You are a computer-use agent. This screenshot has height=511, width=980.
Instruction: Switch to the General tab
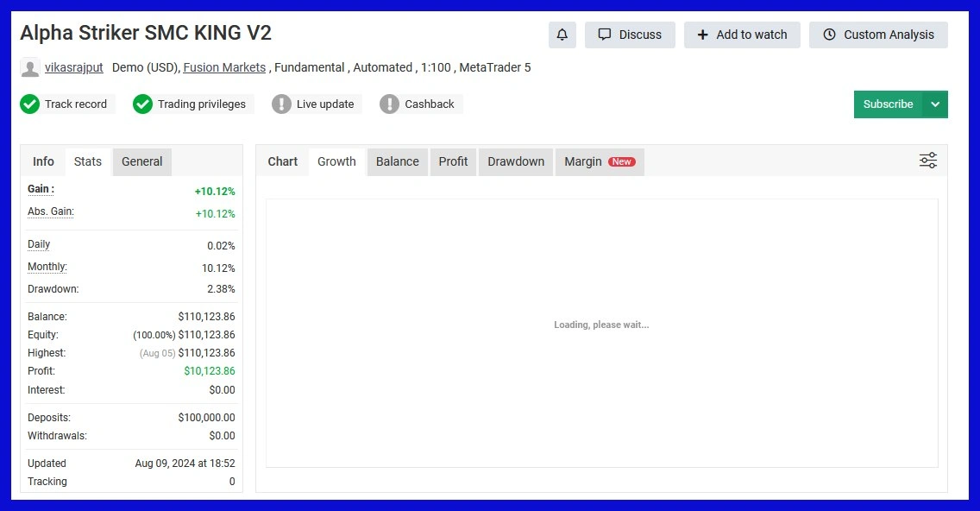(x=141, y=161)
